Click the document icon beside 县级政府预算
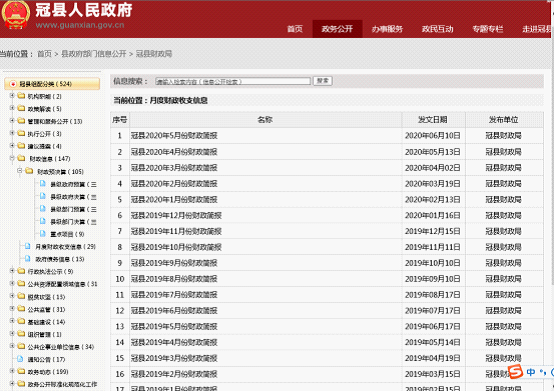 click(43, 184)
